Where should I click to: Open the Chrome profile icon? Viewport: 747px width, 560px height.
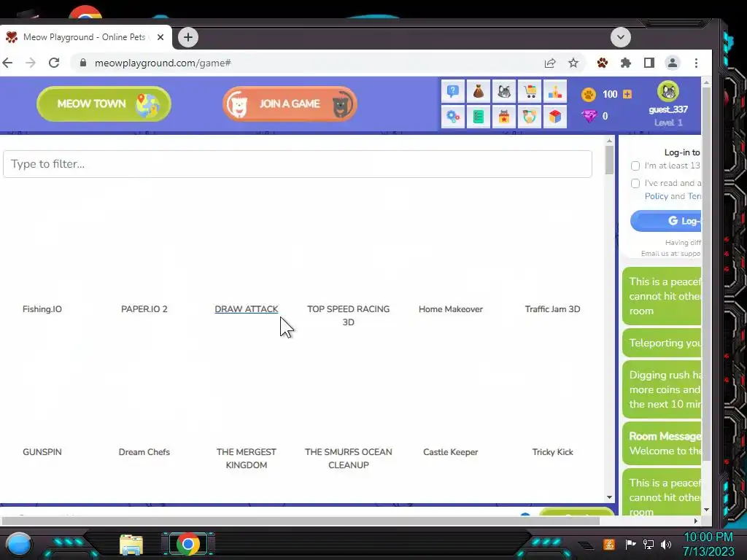(672, 63)
